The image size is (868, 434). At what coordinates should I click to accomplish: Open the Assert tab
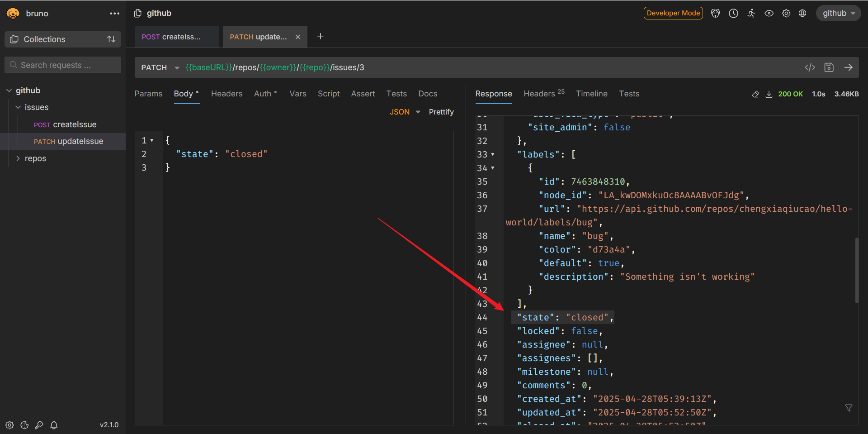click(363, 94)
